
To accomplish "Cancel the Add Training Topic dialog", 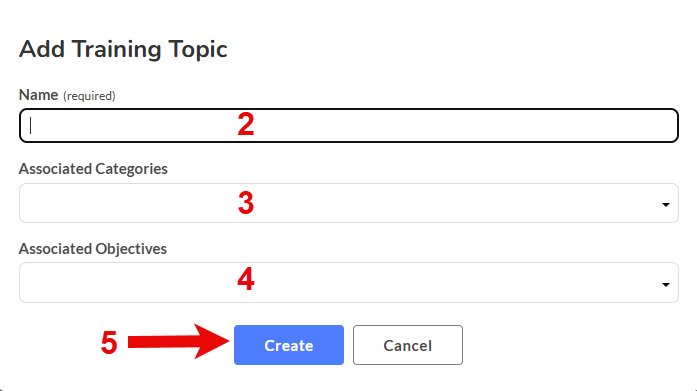I will (x=408, y=345).
